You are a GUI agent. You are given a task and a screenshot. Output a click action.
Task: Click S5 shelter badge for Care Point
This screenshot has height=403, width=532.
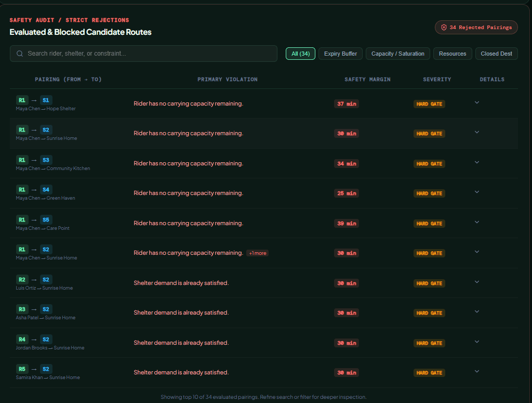[46, 219]
